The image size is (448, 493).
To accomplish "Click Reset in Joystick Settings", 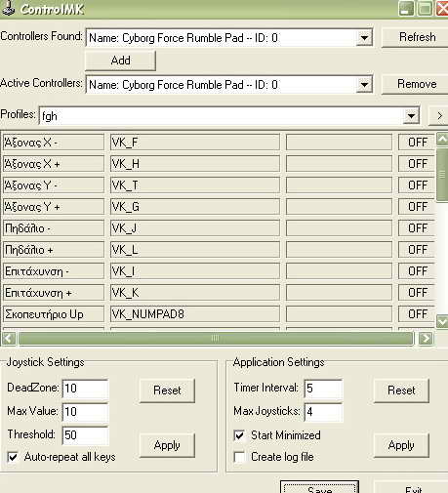I will click(167, 390).
